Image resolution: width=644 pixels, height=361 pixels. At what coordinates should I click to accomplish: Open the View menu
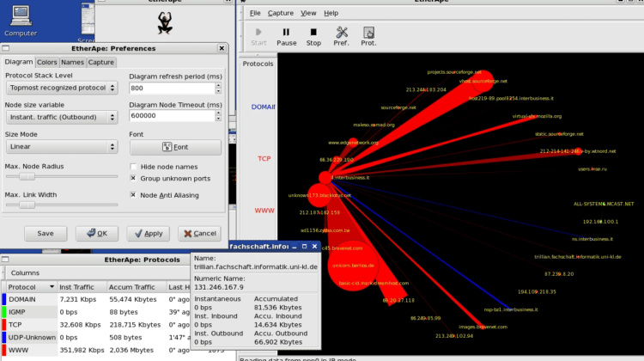(308, 13)
